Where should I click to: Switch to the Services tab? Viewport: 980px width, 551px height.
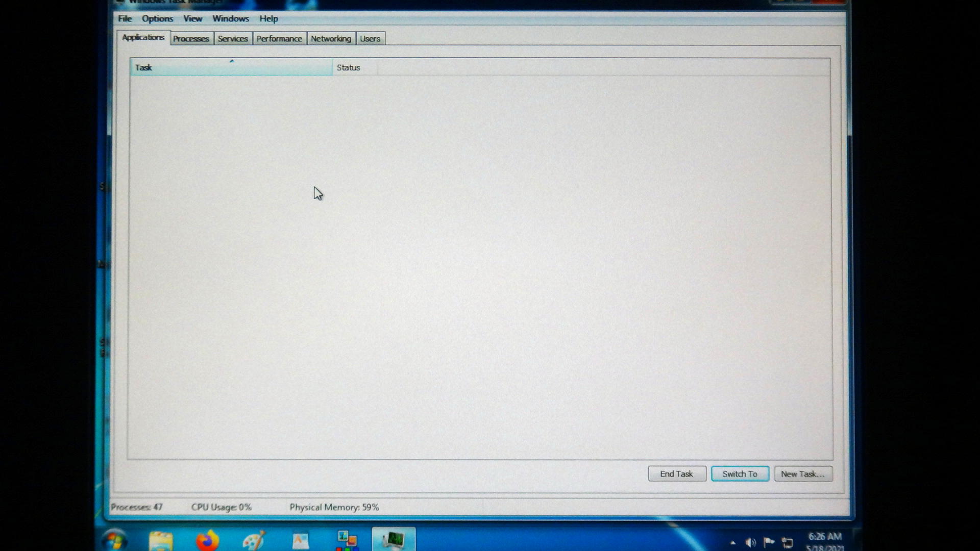pyautogui.click(x=233, y=39)
